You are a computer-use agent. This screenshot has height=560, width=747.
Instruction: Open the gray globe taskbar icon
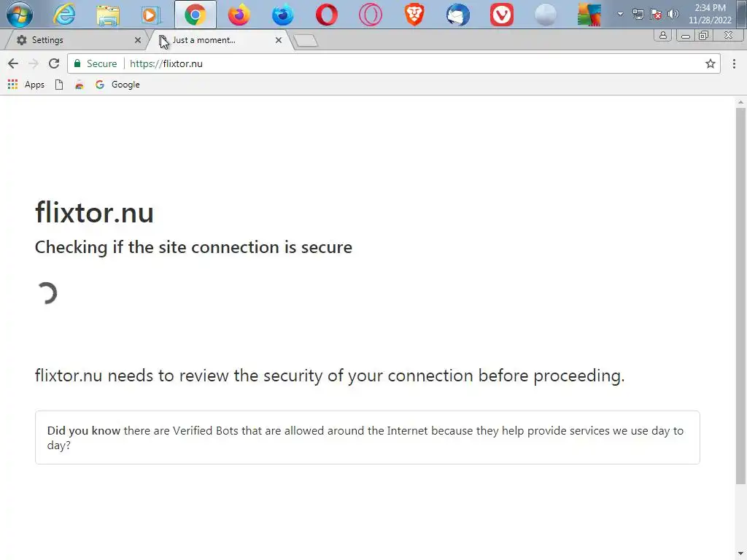pyautogui.click(x=546, y=15)
